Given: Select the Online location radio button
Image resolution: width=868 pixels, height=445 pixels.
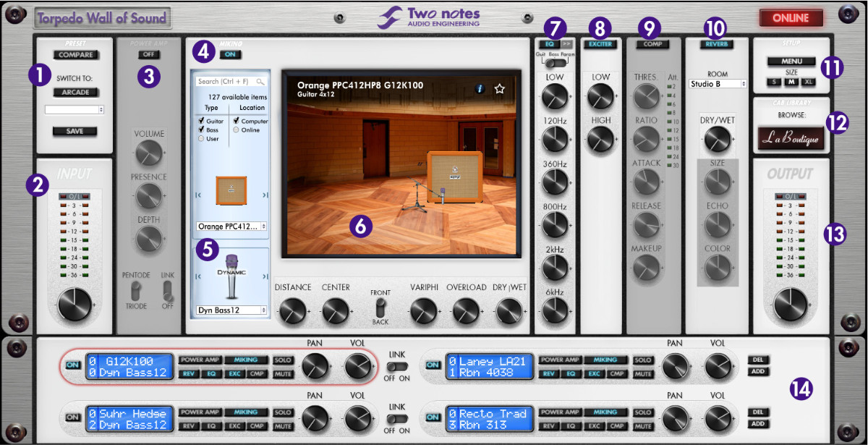Looking at the screenshot, I should click(236, 130).
